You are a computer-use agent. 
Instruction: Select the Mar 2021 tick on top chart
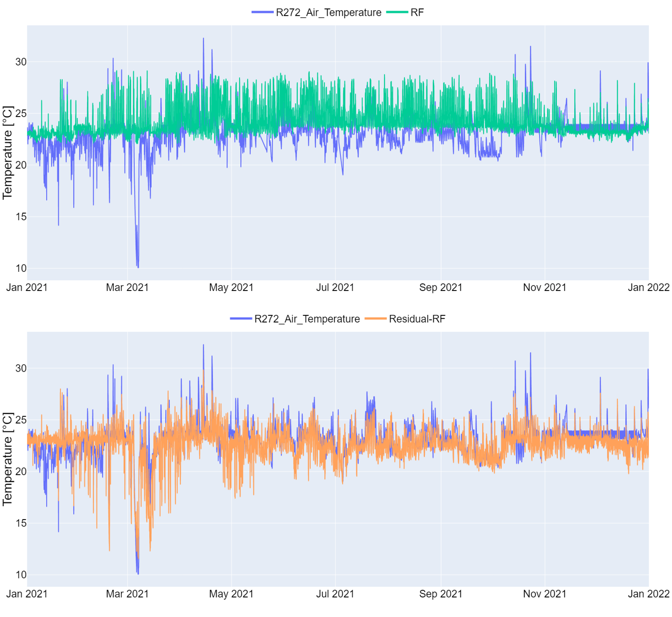(127, 288)
